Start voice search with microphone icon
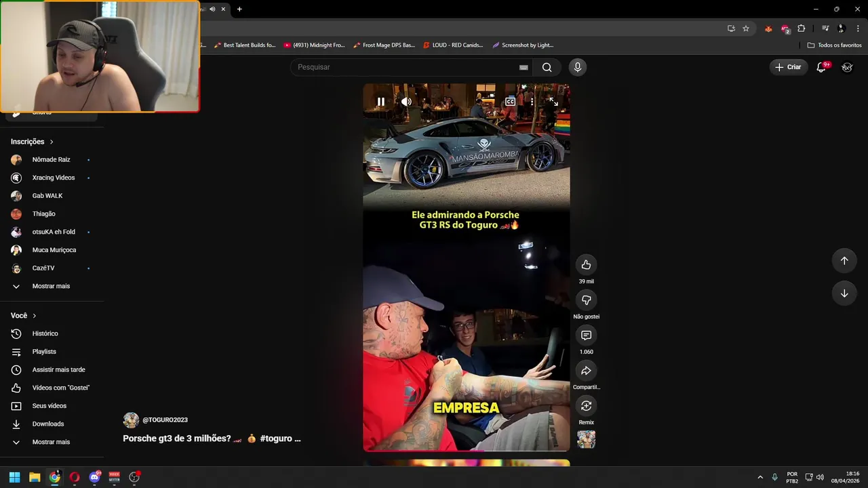Screen dimensions: 868x488 tap(578, 67)
